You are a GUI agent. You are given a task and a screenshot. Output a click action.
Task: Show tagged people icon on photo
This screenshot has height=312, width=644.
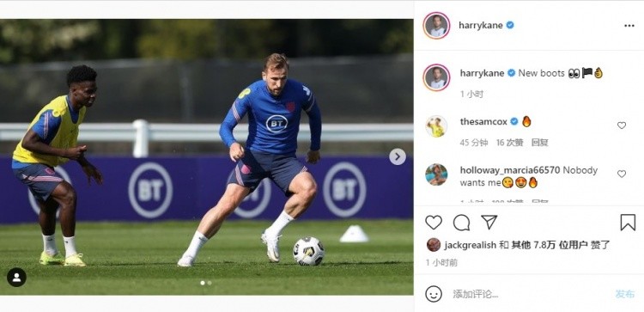point(16,278)
